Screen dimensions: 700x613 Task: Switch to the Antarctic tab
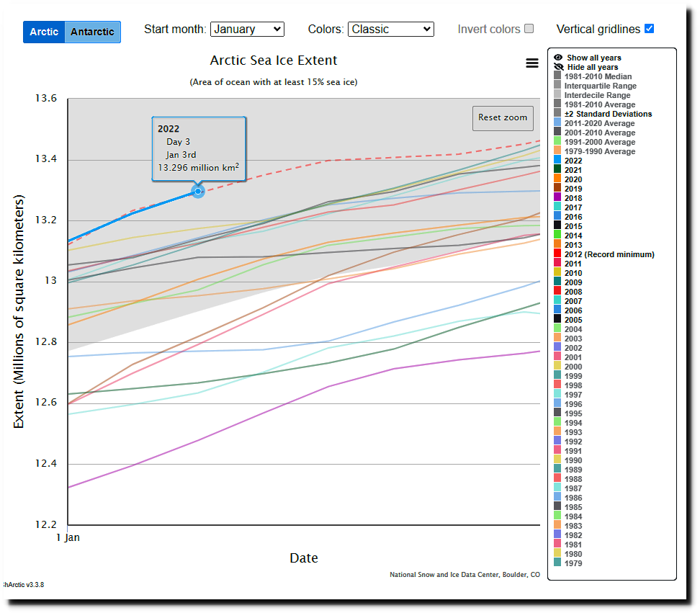[x=92, y=32]
